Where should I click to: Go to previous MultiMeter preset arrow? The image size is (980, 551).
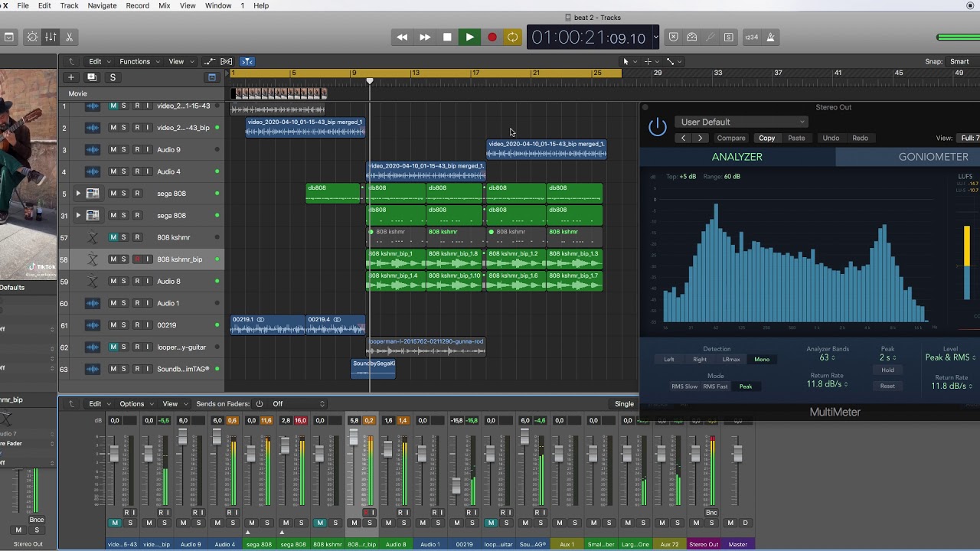[683, 139]
